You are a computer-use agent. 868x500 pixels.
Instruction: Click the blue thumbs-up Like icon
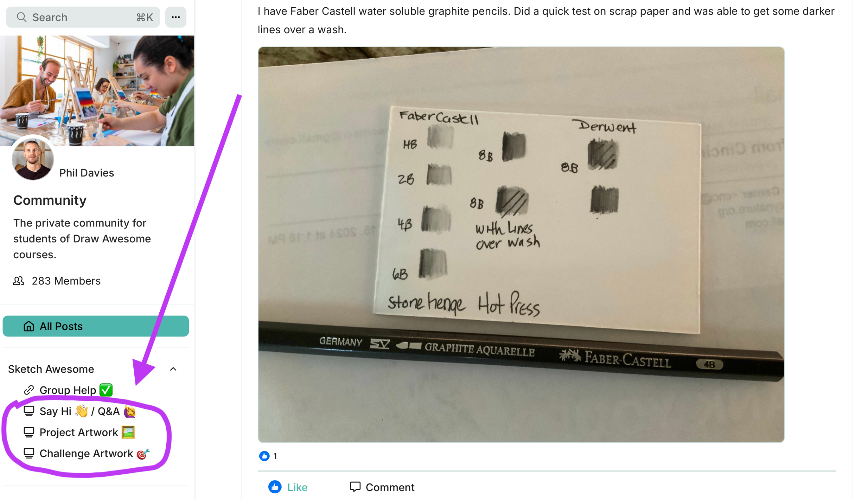(275, 487)
